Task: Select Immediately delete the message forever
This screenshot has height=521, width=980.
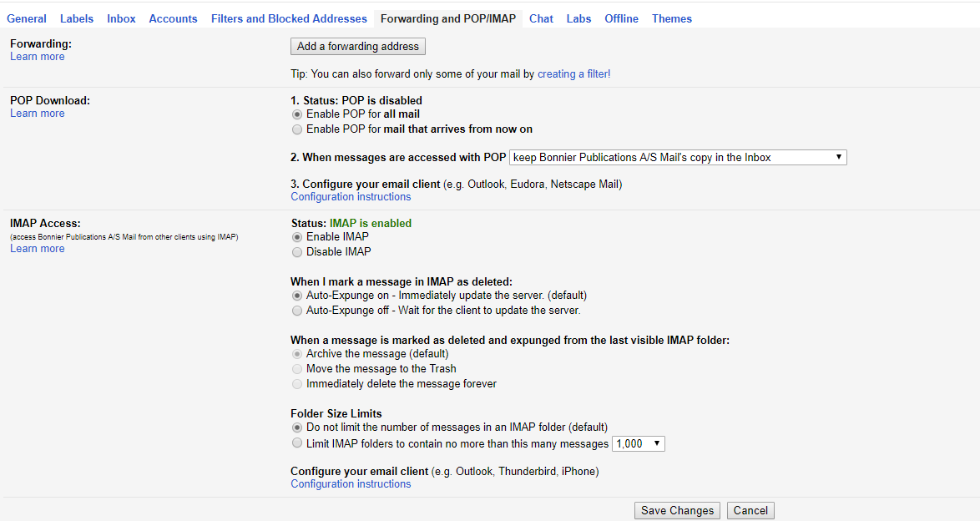Action: pyautogui.click(x=297, y=383)
